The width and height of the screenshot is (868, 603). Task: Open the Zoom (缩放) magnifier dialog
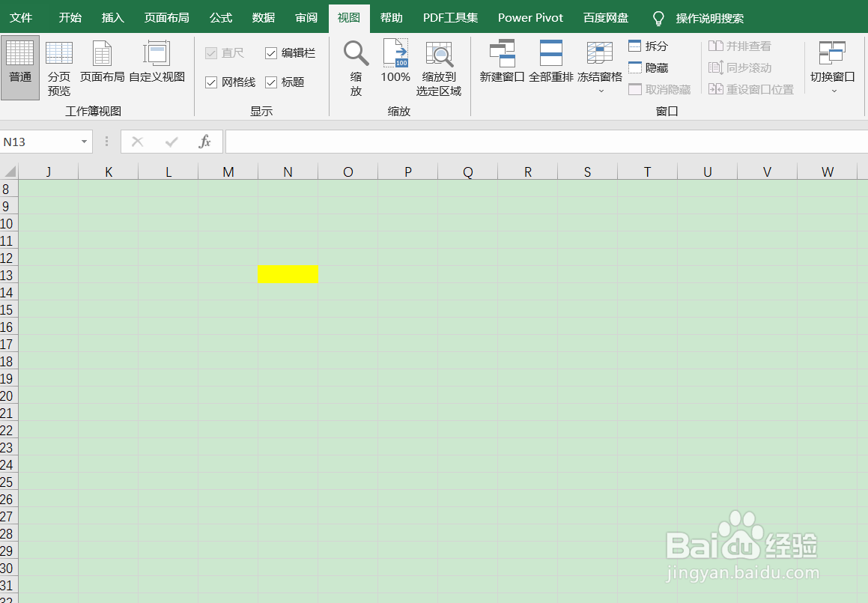(x=356, y=67)
